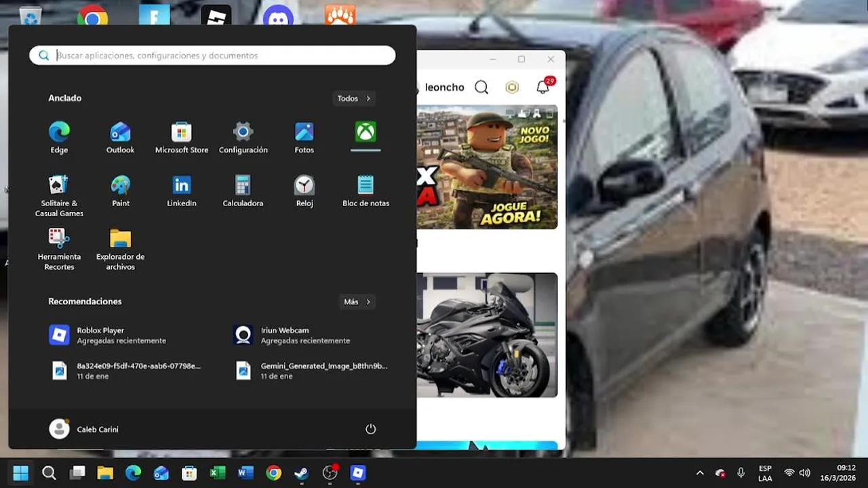The height and width of the screenshot is (488, 868).
Task: Open Microsoft Store from the taskbar
Action: coord(189,472)
